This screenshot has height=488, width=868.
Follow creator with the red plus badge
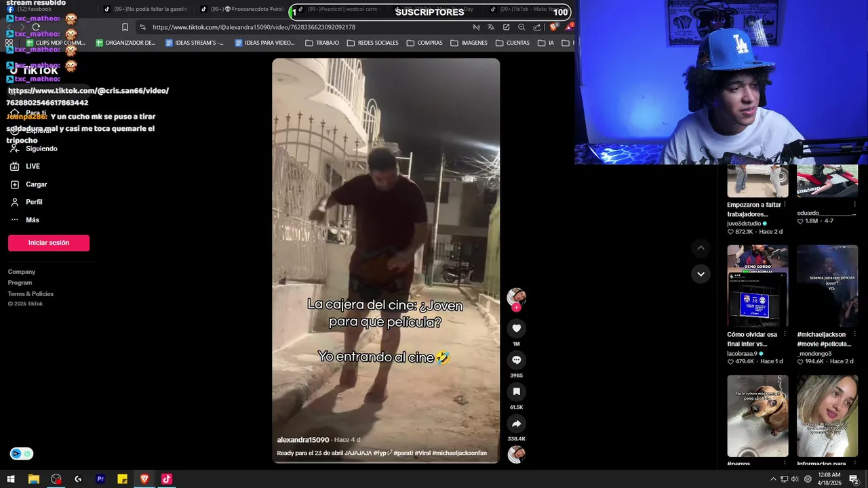[x=516, y=308]
